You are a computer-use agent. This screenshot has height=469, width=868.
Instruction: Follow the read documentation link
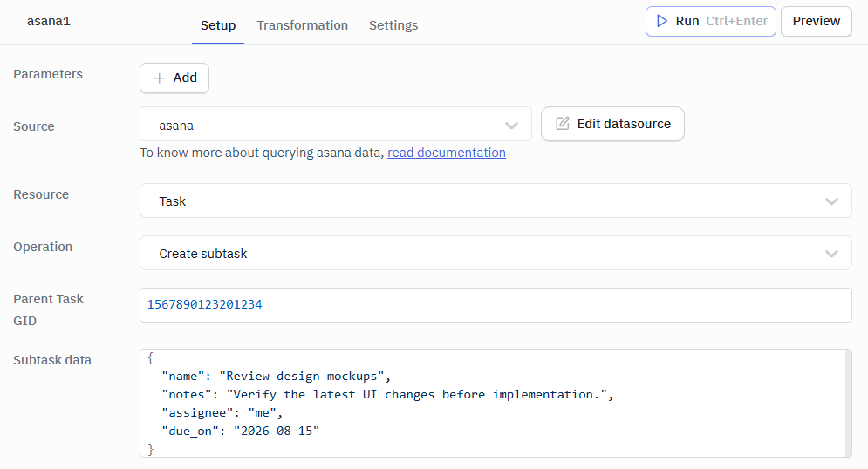point(446,153)
